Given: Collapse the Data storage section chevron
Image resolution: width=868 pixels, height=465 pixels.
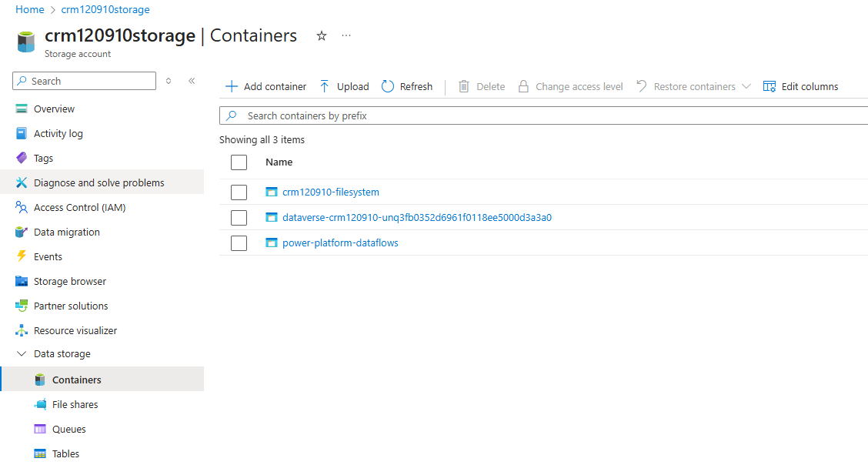Looking at the screenshot, I should click(x=22, y=353).
